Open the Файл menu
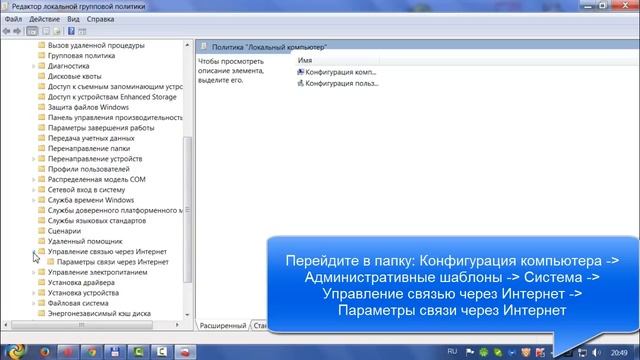Screen dimensions: 640x360 click(13, 19)
